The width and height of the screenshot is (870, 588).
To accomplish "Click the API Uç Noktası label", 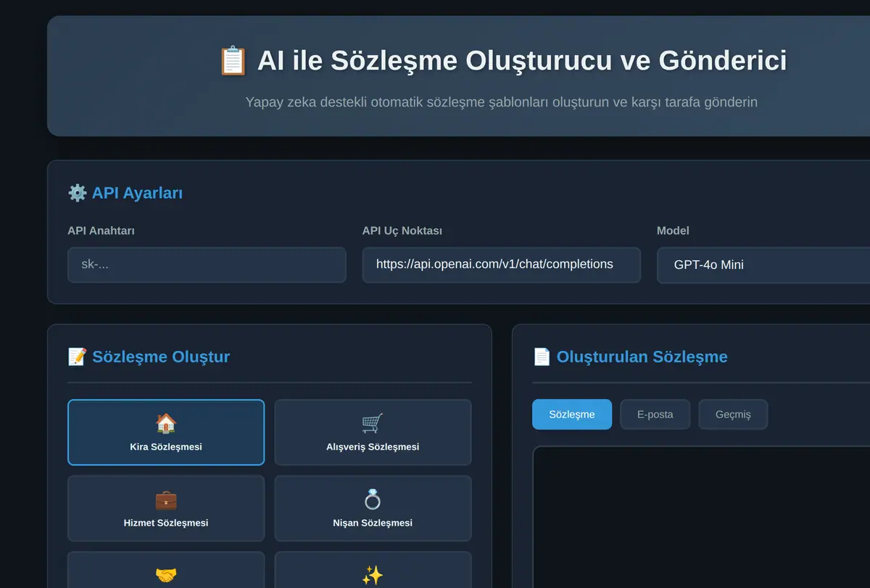I will [402, 231].
